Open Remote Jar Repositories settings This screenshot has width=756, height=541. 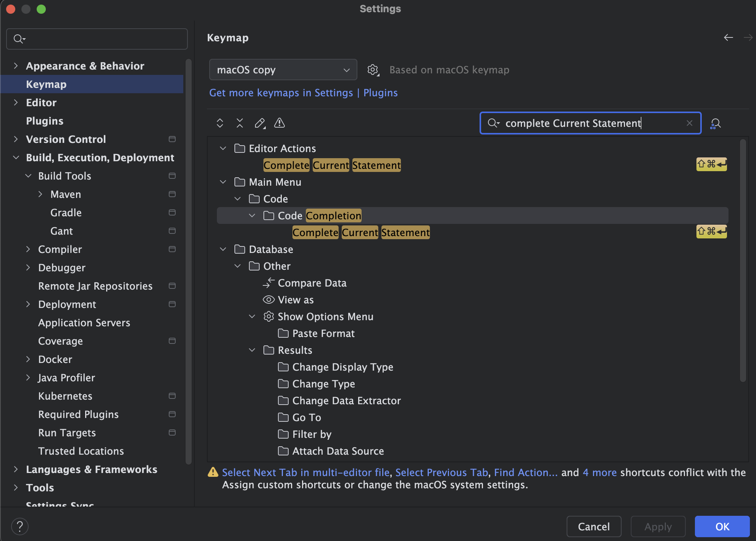[x=95, y=286]
